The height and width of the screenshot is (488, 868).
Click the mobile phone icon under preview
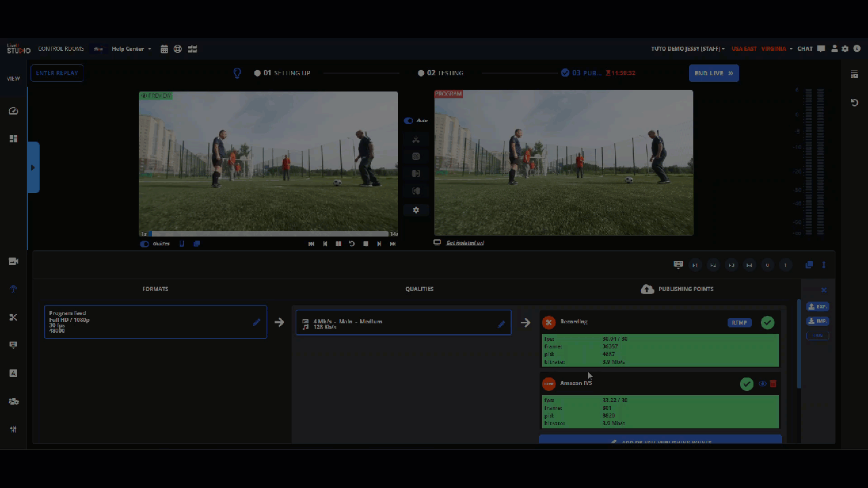click(x=182, y=243)
